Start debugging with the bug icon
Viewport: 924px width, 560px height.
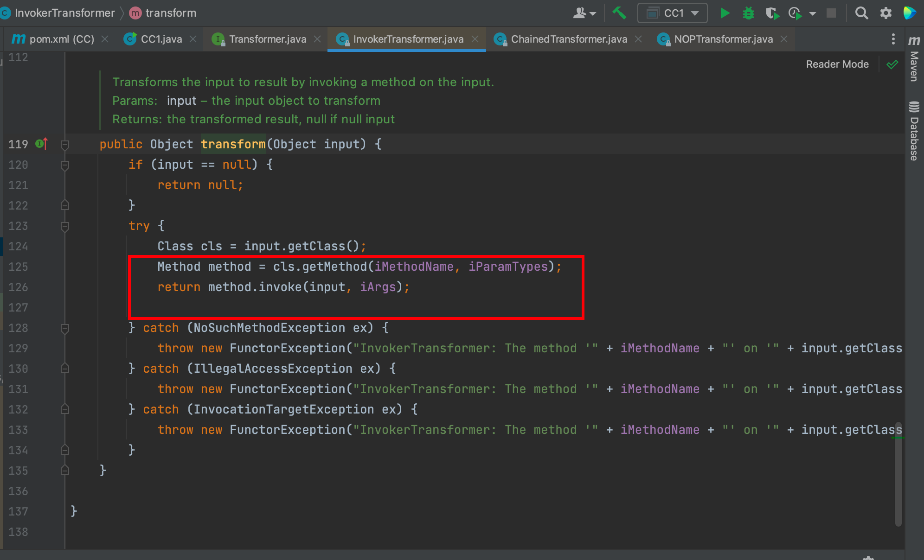click(749, 13)
